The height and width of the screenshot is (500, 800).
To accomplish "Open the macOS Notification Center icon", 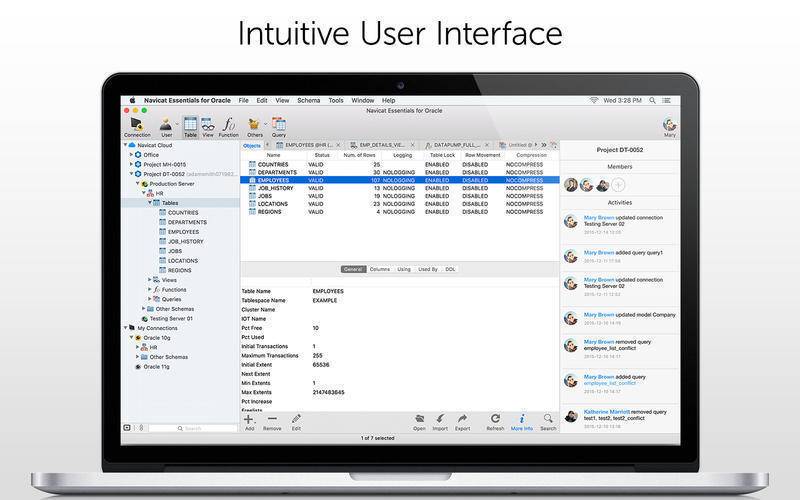I will [666, 101].
